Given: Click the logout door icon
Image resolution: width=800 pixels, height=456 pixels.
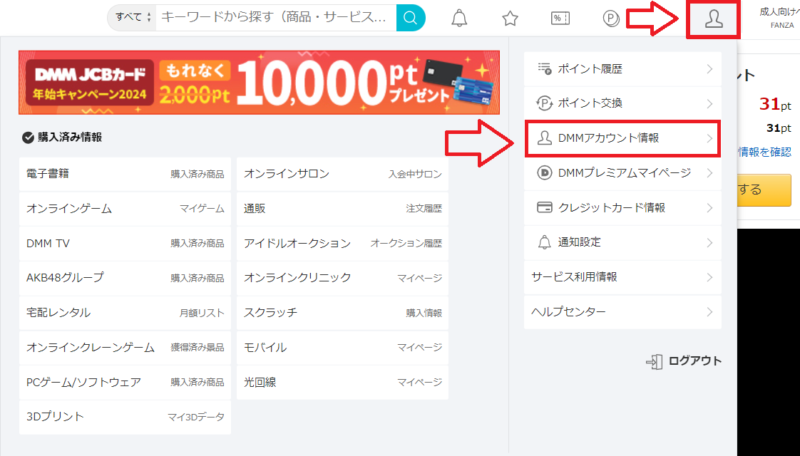Looking at the screenshot, I should (x=654, y=362).
